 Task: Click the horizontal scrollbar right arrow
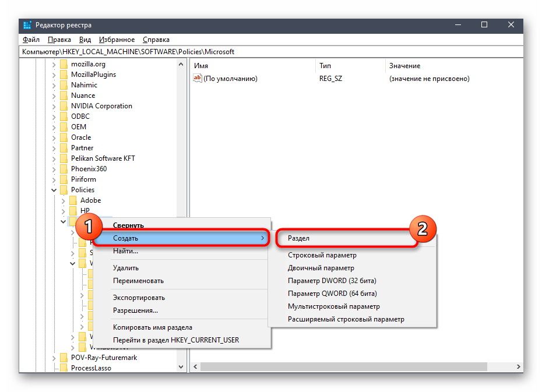518,366
